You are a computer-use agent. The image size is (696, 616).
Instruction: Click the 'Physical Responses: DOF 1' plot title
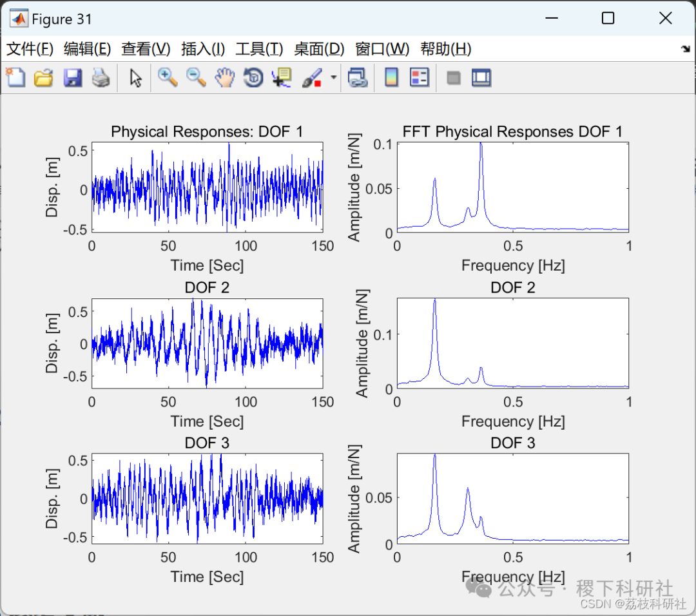207,132
